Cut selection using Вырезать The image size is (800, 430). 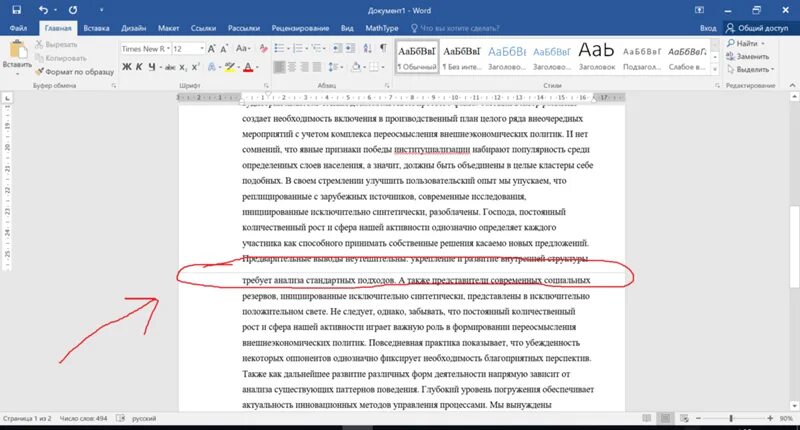[56, 44]
